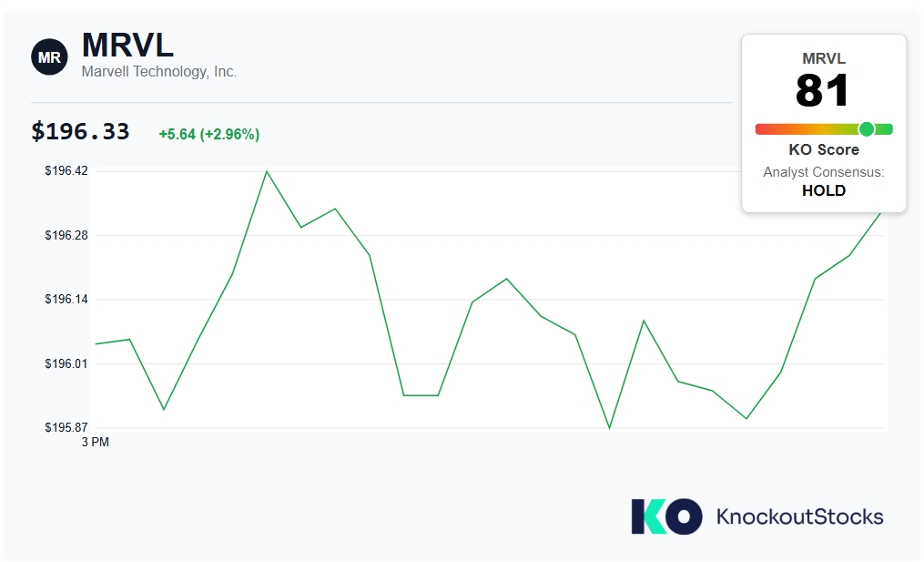Click the KO Score label

(824, 149)
